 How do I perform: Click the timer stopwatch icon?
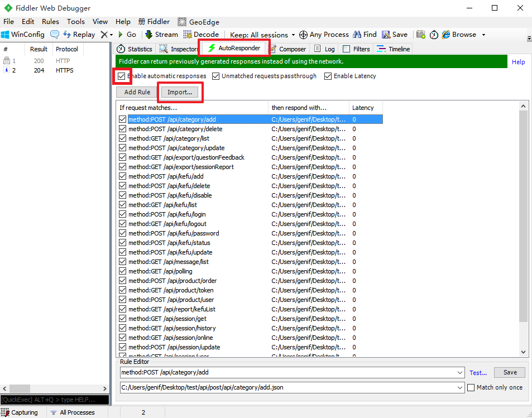click(x=434, y=35)
